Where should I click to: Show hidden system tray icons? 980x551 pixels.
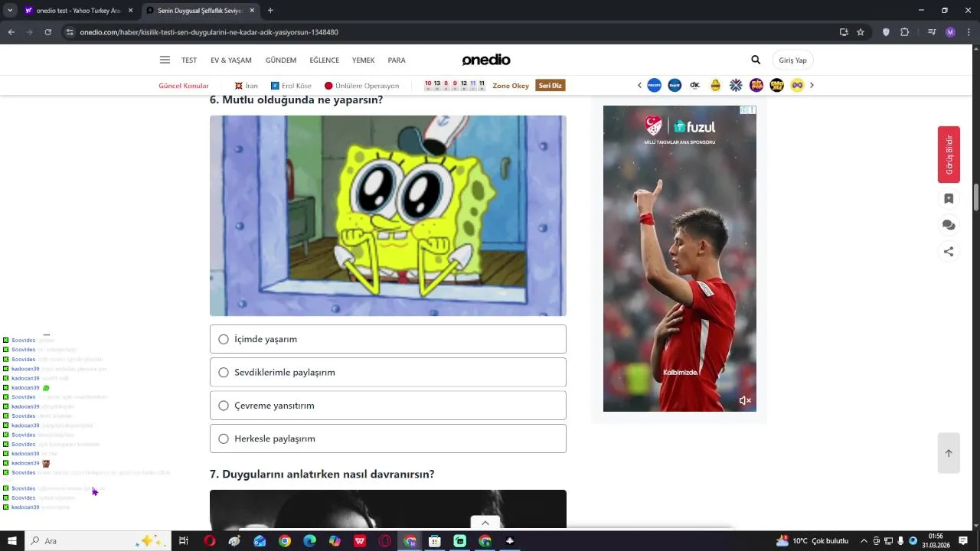[x=864, y=541]
